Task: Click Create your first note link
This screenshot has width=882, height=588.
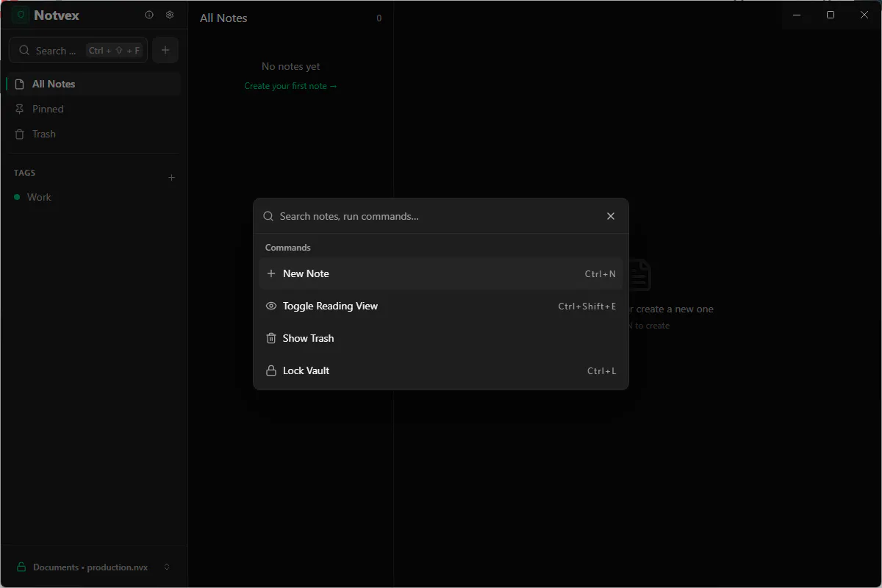Action: click(x=291, y=86)
